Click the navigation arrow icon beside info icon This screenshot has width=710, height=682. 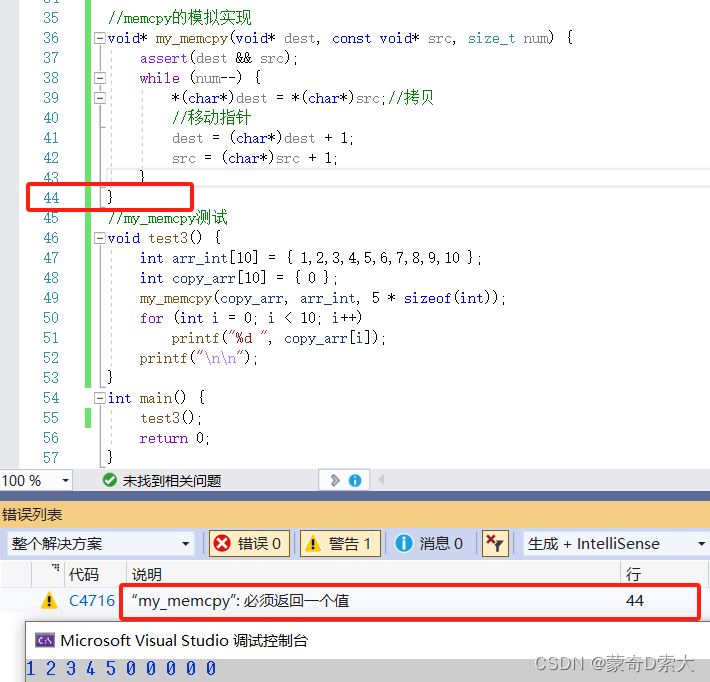[335, 480]
